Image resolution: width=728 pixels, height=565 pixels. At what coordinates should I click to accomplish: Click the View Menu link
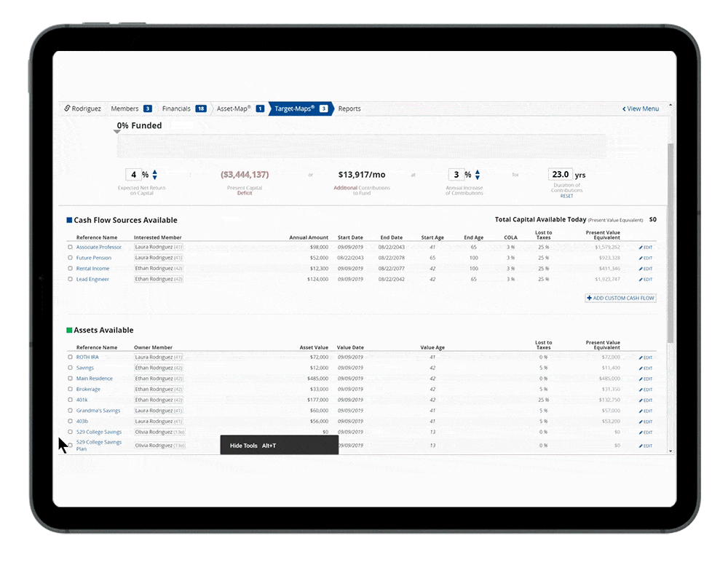pyautogui.click(x=640, y=108)
